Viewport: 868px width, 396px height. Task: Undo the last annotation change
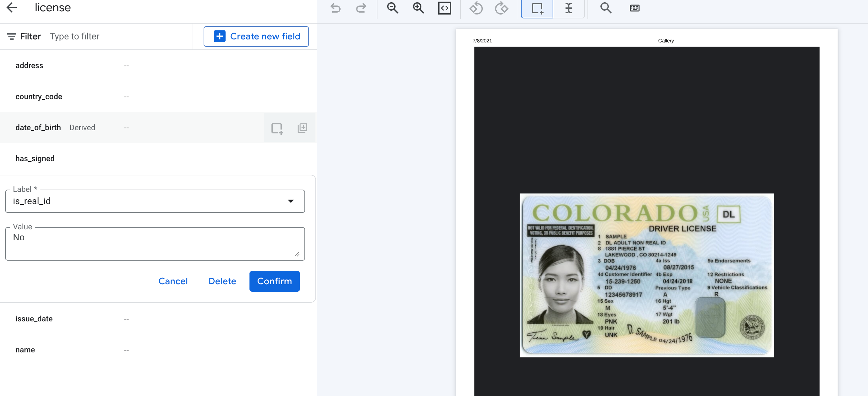click(x=335, y=8)
